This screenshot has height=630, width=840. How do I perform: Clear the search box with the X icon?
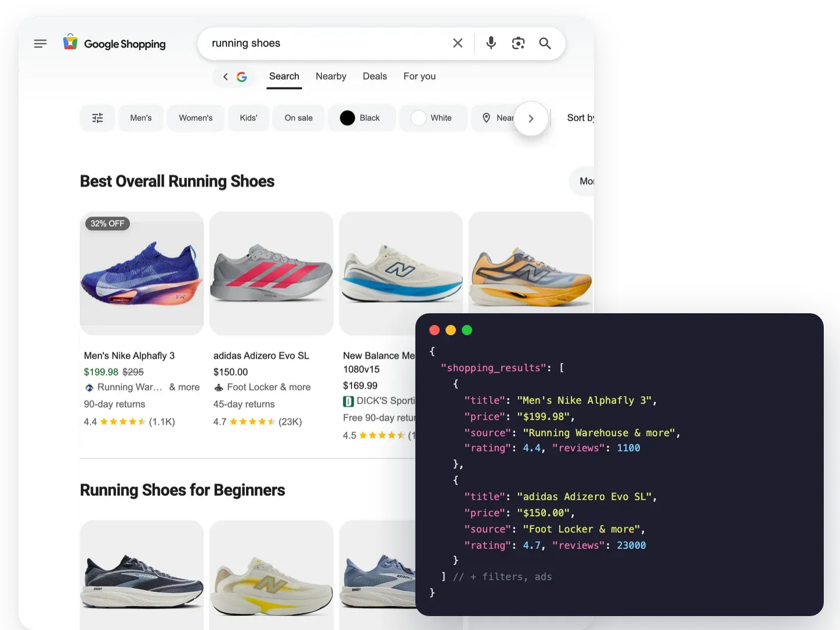coord(458,43)
